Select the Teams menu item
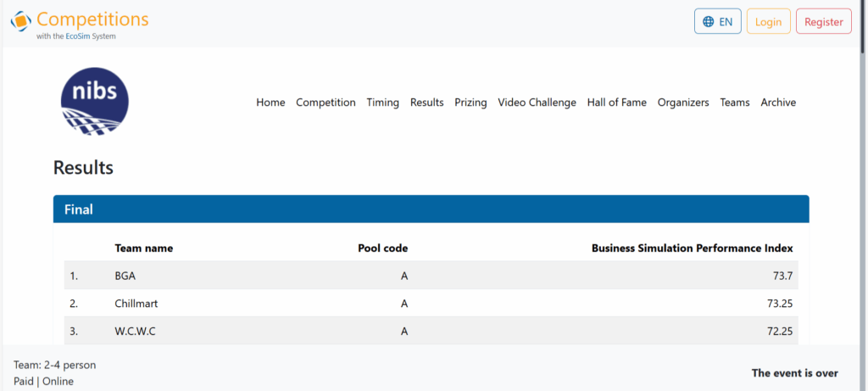This screenshot has width=868, height=391. (x=734, y=103)
